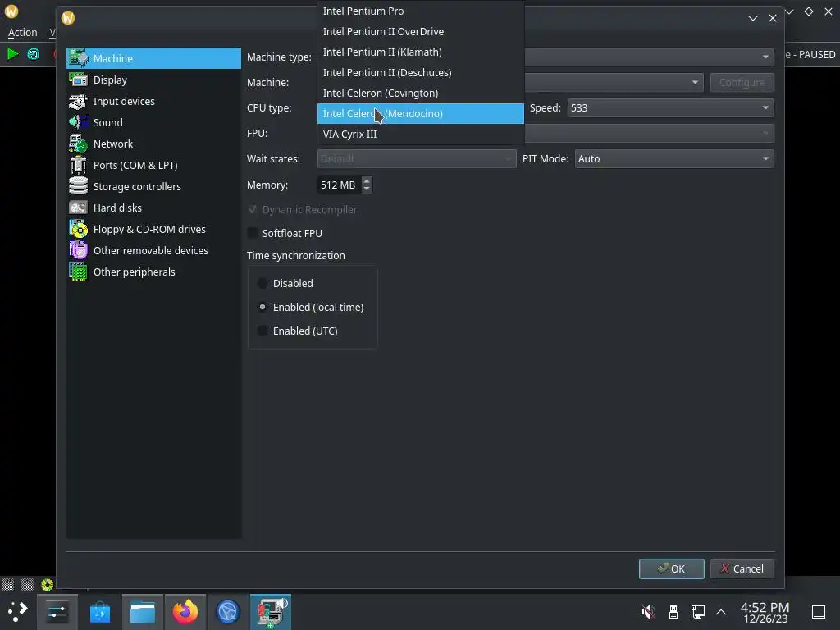Increase memory with the up stepper arrow
The height and width of the screenshot is (630, 840).
coord(367,180)
